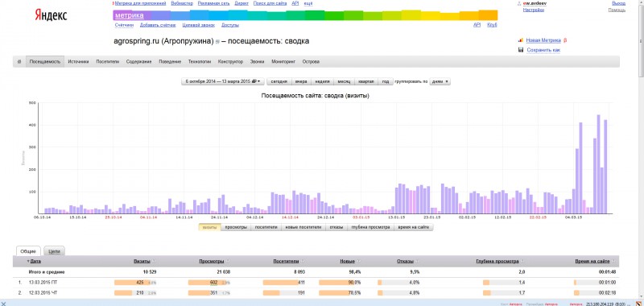Click the Сохранить как link
The image size is (644, 306).
(543, 50)
